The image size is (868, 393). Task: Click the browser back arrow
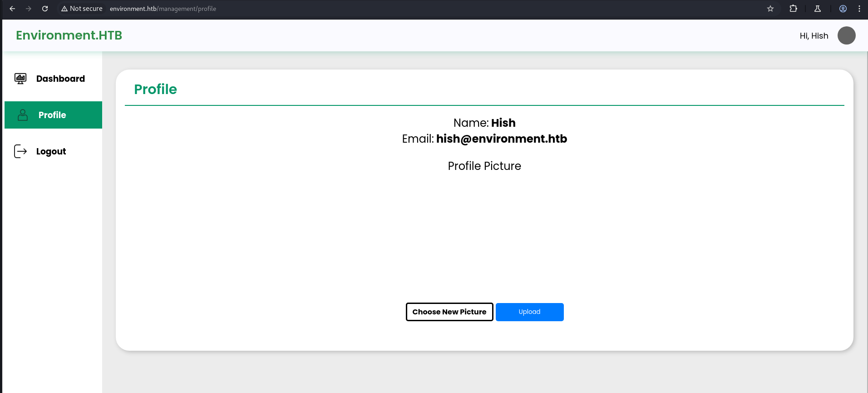pyautogui.click(x=12, y=9)
